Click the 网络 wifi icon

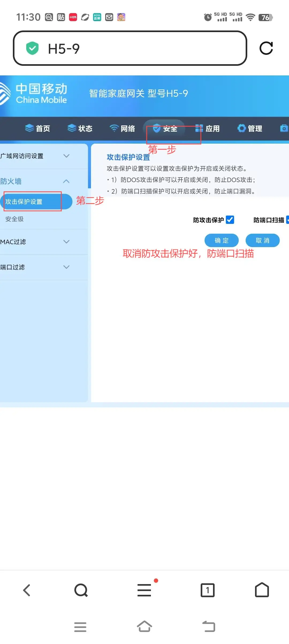[114, 128]
